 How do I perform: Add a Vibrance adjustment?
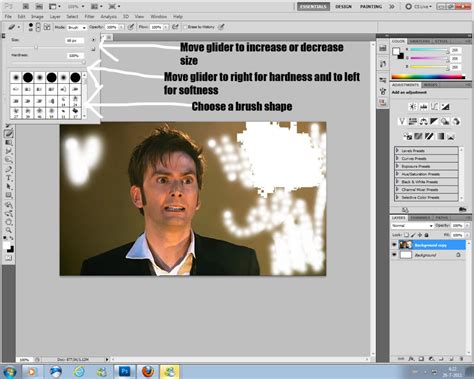[402, 121]
